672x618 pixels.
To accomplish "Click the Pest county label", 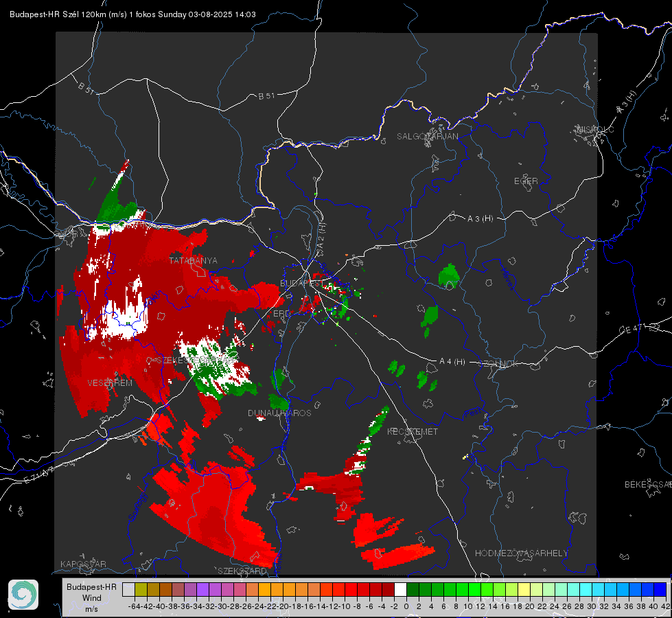I will [472, 413].
